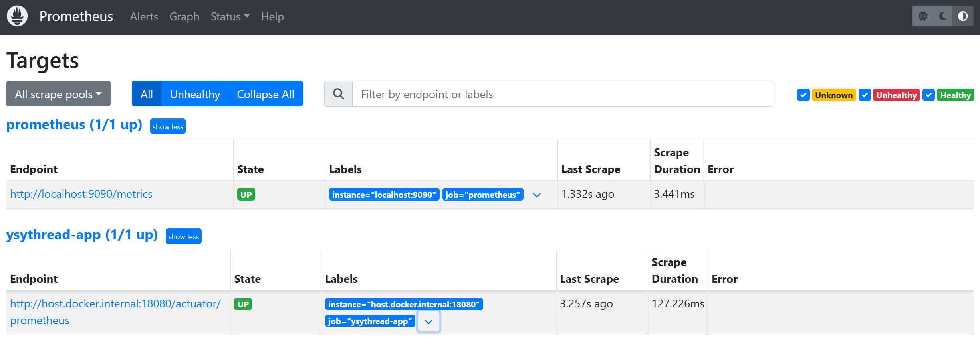Click the instance="host.docker.internal:18080" label badge
The image size is (980, 337).
[404, 304]
